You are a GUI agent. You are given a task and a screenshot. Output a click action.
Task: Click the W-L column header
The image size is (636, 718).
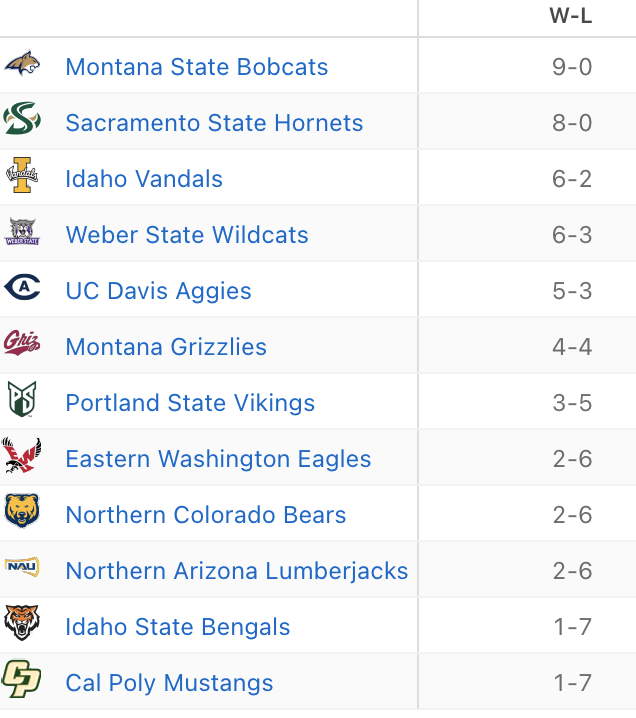pos(571,16)
